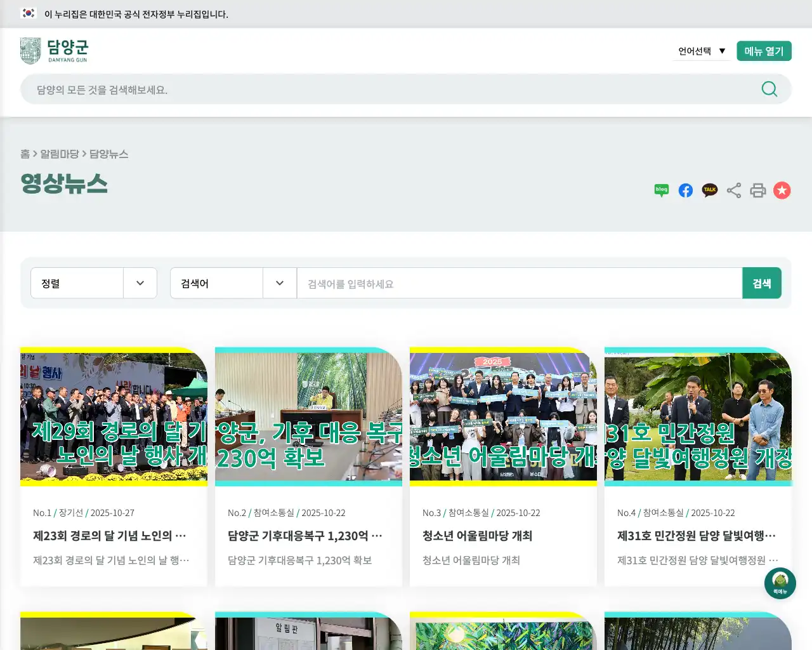Open the generic share icon
This screenshot has width=812, height=650.
pyautogui.click(x=733, y=190)
